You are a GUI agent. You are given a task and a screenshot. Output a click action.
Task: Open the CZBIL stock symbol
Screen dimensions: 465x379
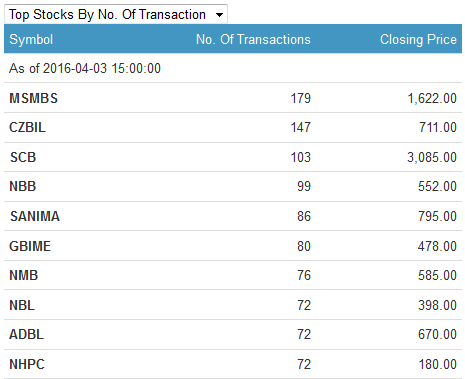pos(27,127)
